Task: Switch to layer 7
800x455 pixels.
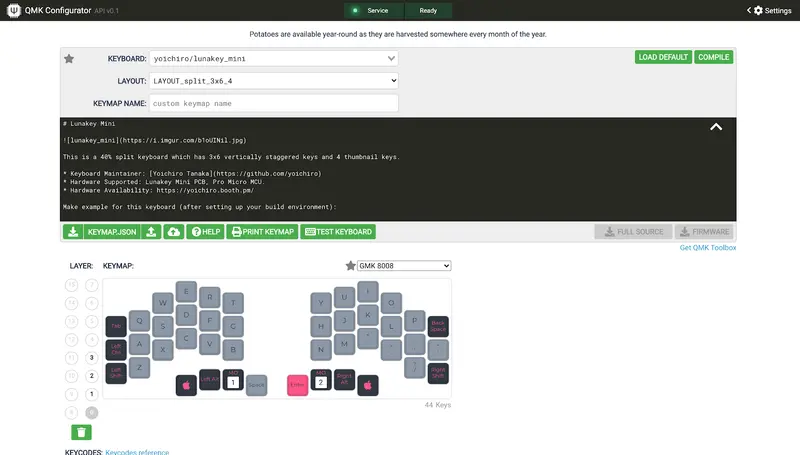Action: (x=92, y=285)
